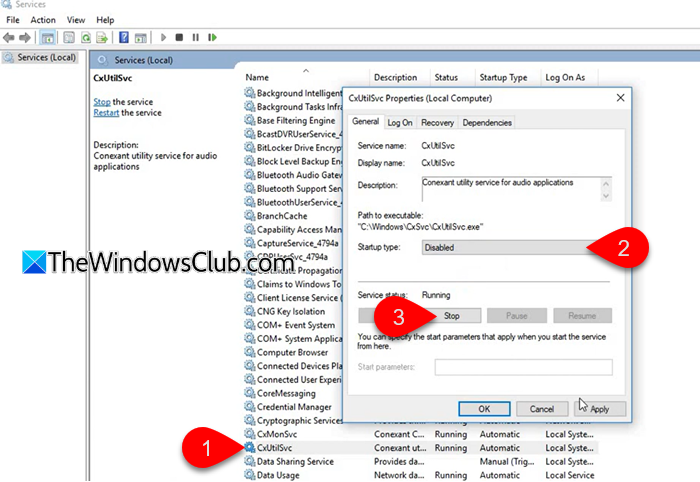The height and width of the screenshot is (482, 700).
Task: Click the Startup Type column header
Action: (x=503, y=77)
